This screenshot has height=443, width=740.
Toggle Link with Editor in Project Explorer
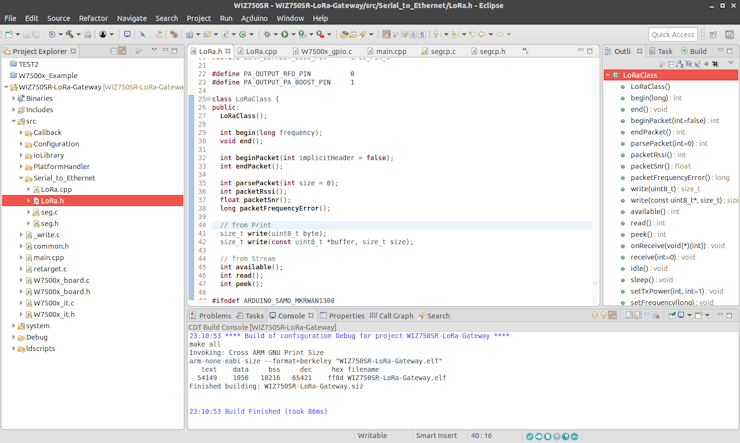[122, 51]
